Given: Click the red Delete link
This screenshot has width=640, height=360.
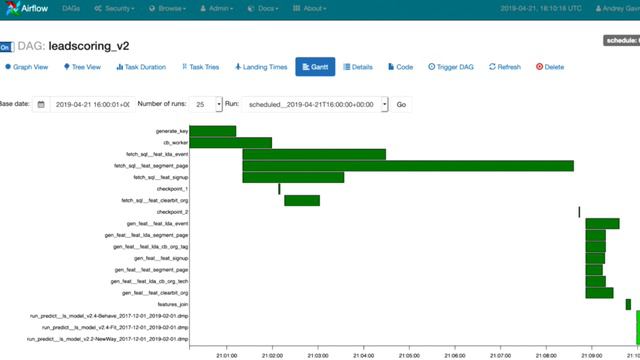Looking at the screenshot, I should pos(550,67).
